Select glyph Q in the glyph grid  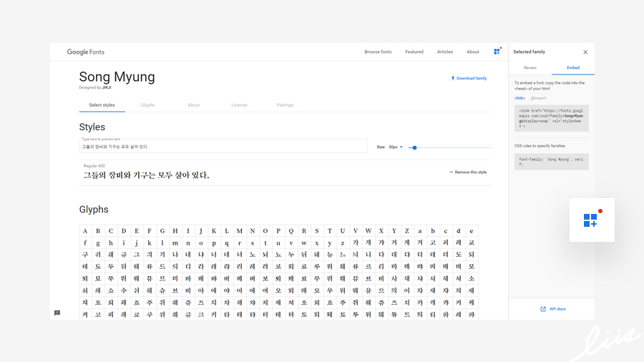tap(291, 230)
